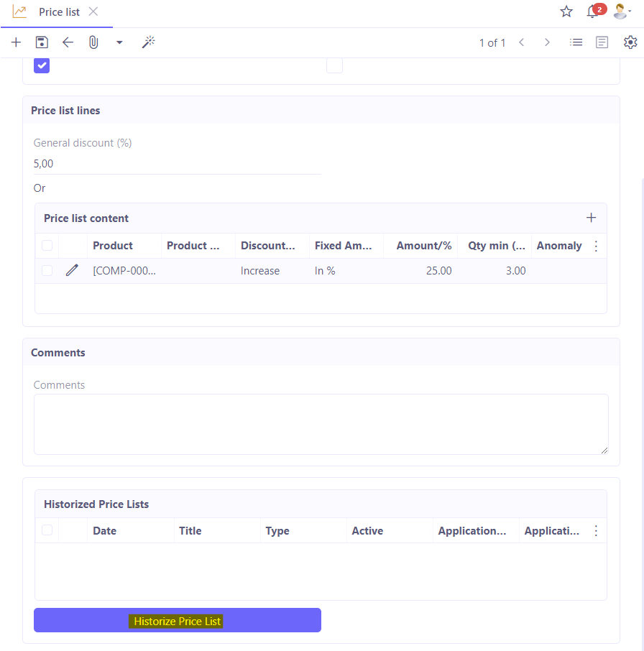Viewport: 644px width, 651px height.
Task: Check the select-all box in Historized Price Lists
Action: 47,530
